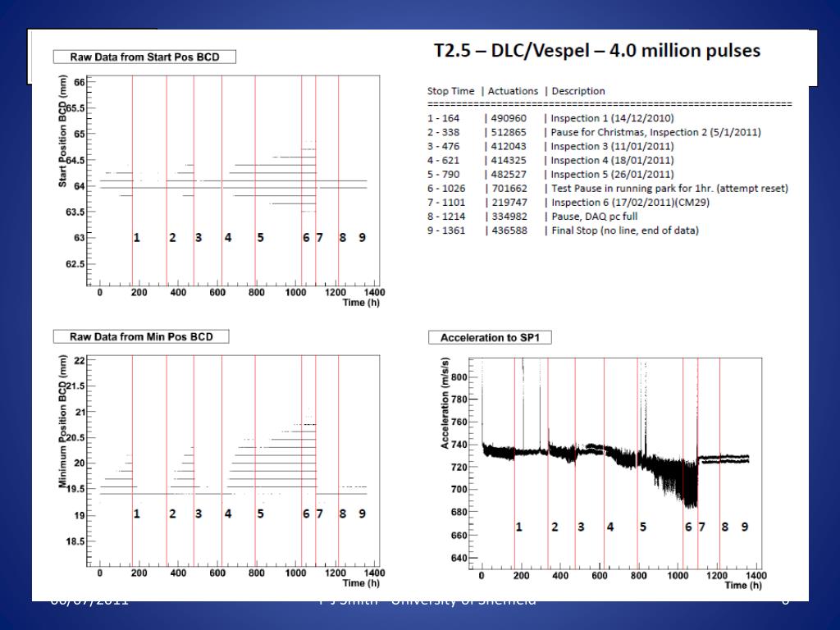Click the '65.5' tick on Start Position axis
The height and width of the screenshot is (630, 840).
click(75, 107)
